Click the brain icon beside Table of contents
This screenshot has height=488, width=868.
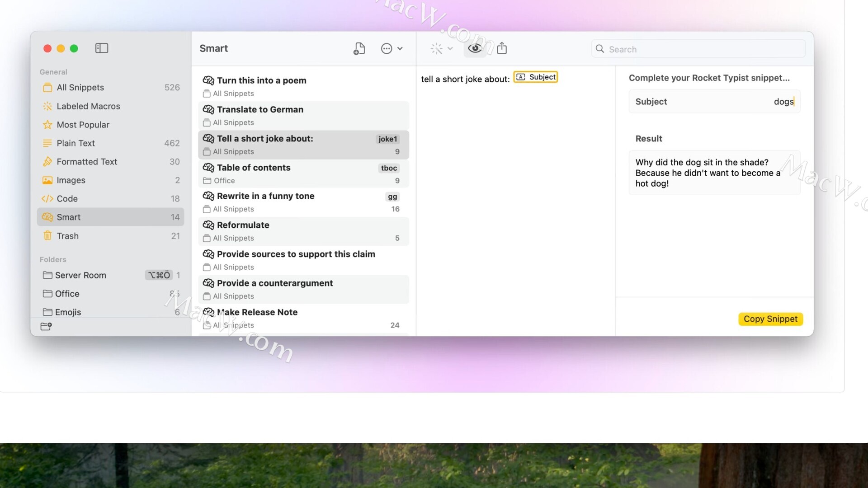point(208,168)
